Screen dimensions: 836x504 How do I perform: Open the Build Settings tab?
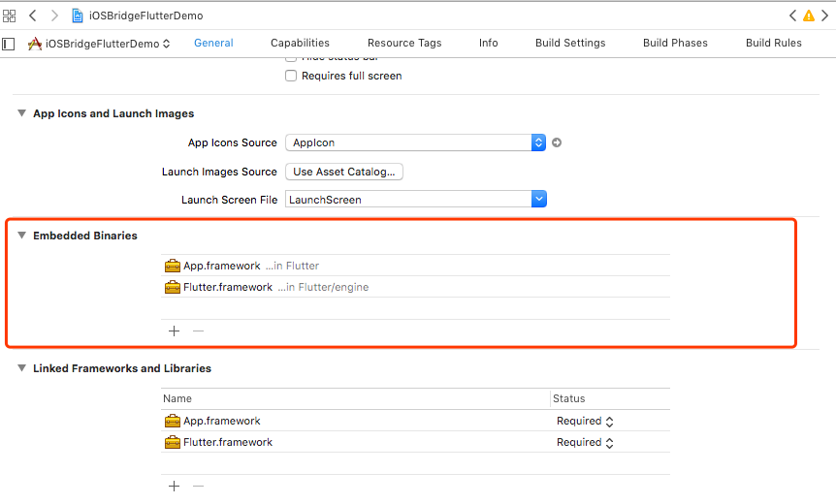click(x=570, y=44)
